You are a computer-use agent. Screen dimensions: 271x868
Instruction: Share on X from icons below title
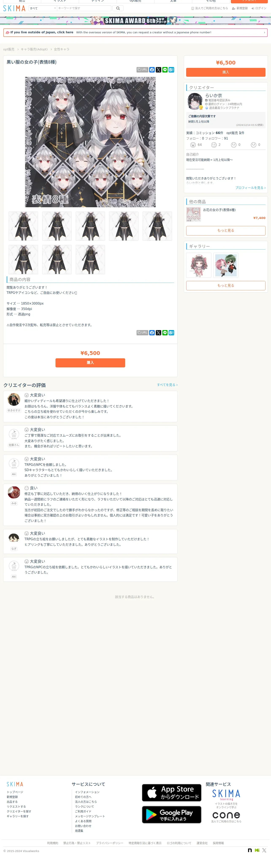pyautogui.click(x=159, y=70)
